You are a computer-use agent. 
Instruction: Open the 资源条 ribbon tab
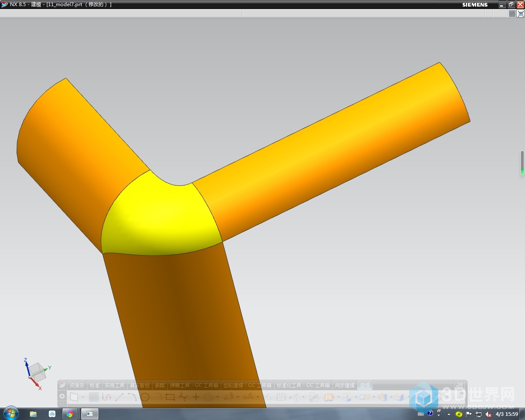pos(77,385)
